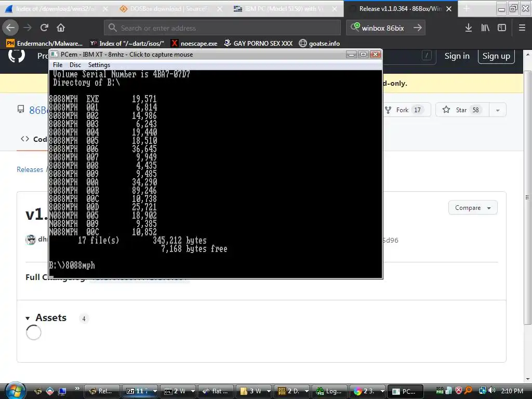Click the GitHub Sign in link
Viewport: 532px width, 399px height.
[457, 56]
